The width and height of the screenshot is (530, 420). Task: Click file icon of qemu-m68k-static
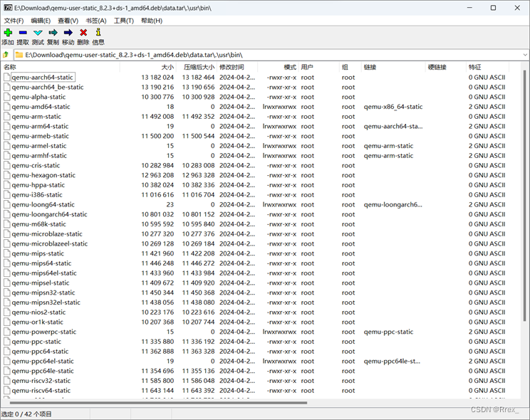coord(6,224)
